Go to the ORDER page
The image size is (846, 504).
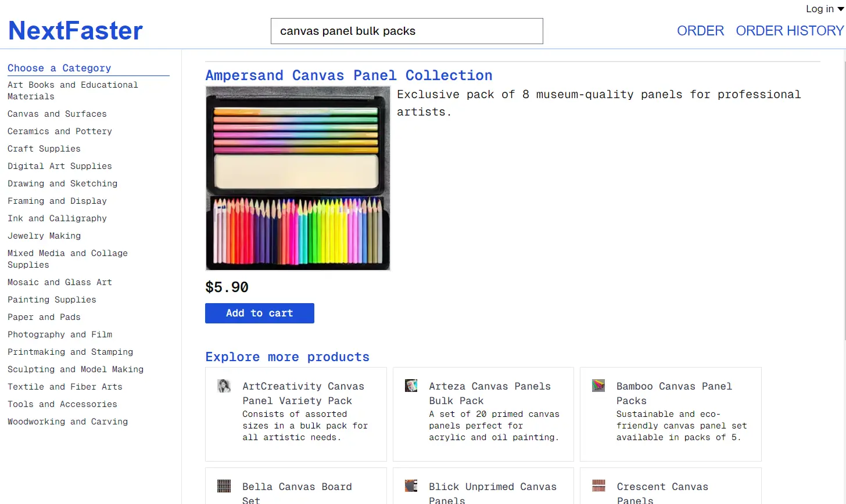(700, 30)
